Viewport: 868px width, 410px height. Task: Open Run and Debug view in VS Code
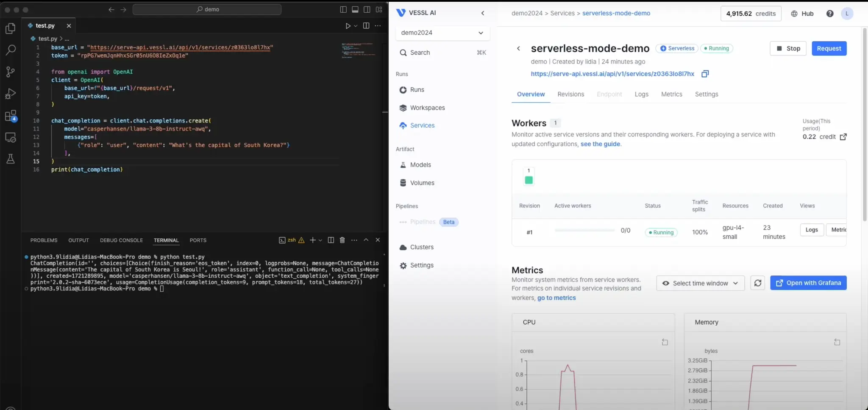click(x=11, y=93)
